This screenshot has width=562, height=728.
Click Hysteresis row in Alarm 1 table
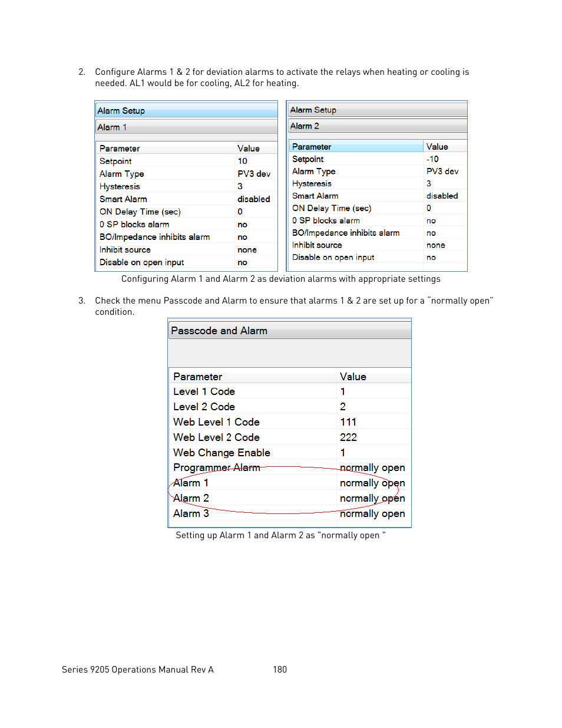pos(186,186)
